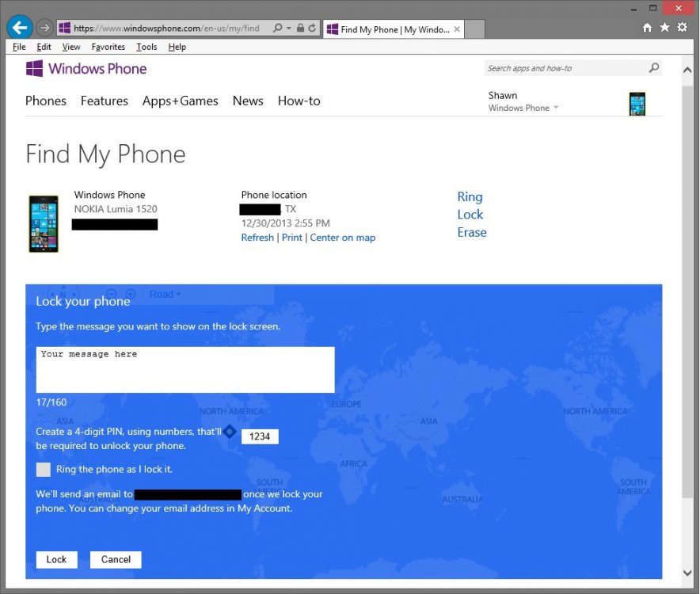Viewport: 700px width, 594px height.
Task: Click Center on map link
Action: 343,238
